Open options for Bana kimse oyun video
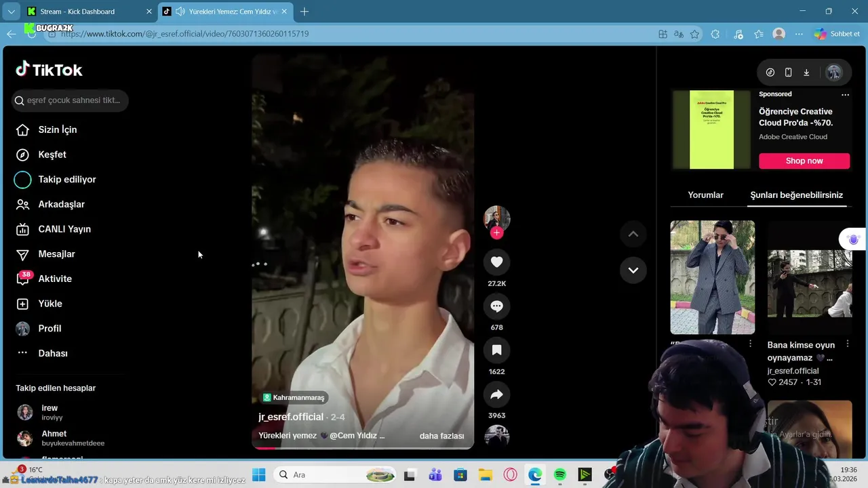 point(848,344)
